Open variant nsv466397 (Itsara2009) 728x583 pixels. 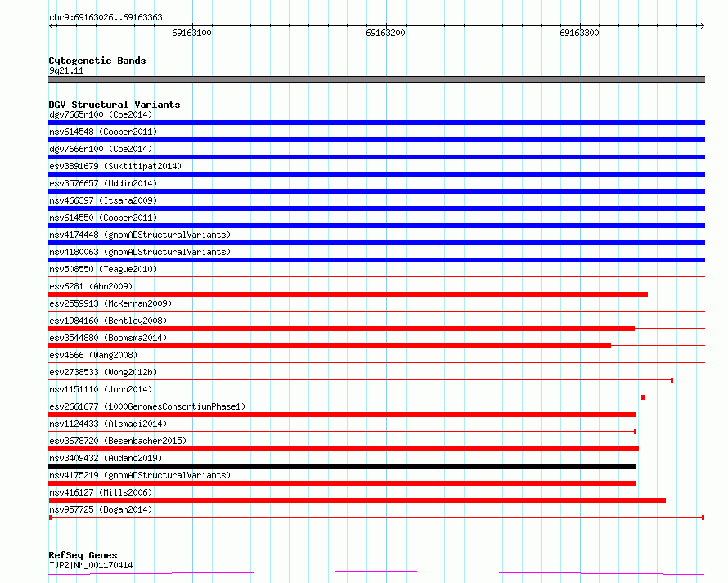tap(103, 200)
